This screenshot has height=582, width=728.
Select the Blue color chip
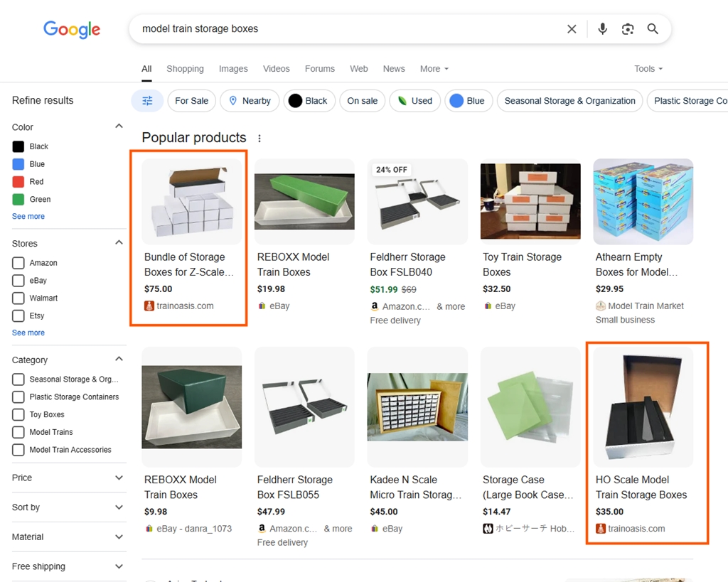click(469, 101)
